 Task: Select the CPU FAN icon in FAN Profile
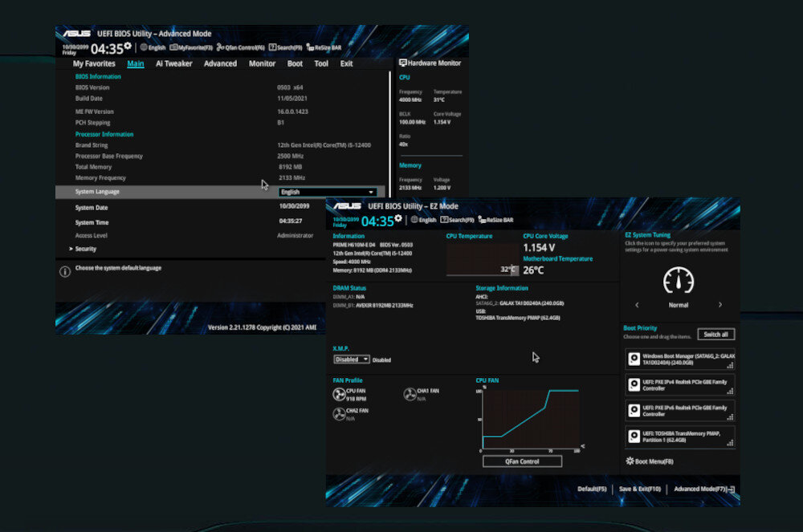point(339,394)
